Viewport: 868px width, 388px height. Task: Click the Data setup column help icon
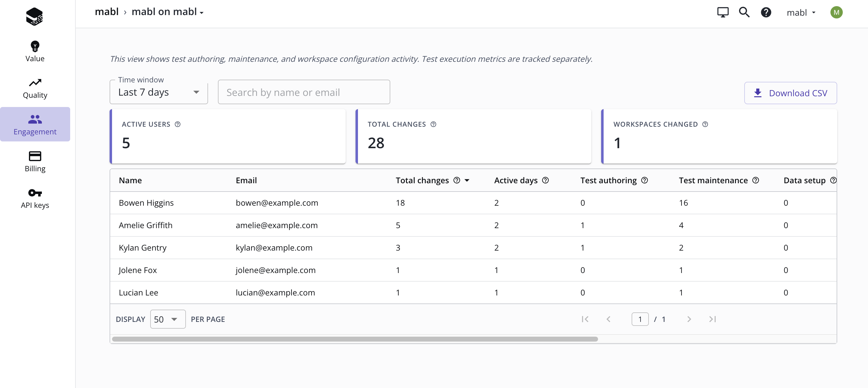[x=833, y=180]
